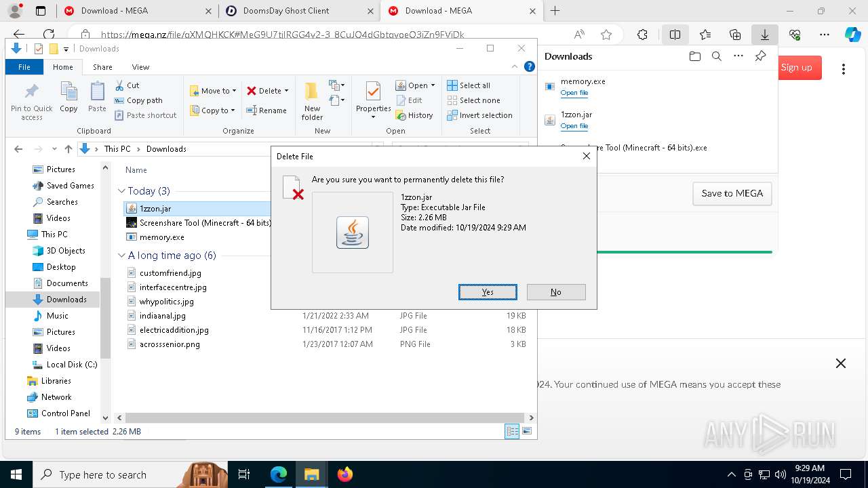The height and width of the screenshot is (488, 868).
Task: Open Control Panel from navigation pane
Action: 65,413
